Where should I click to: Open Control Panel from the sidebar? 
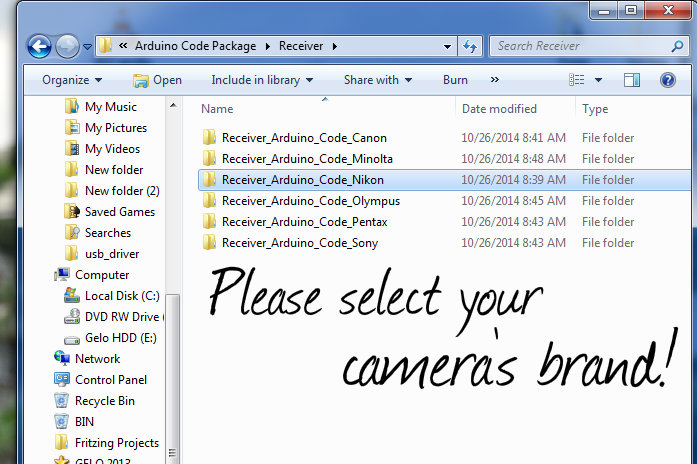point(111,380)
